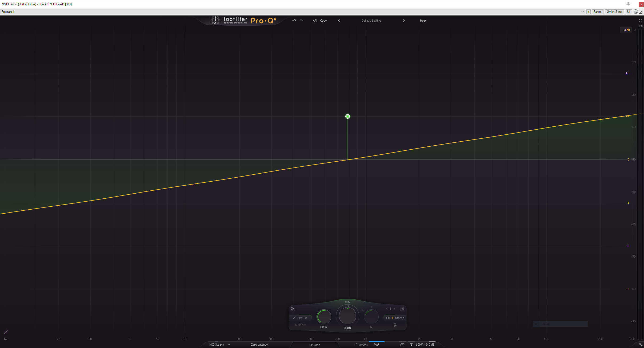Click the scissors split band icon
The image size is (644, 348).
pos(395,325)
